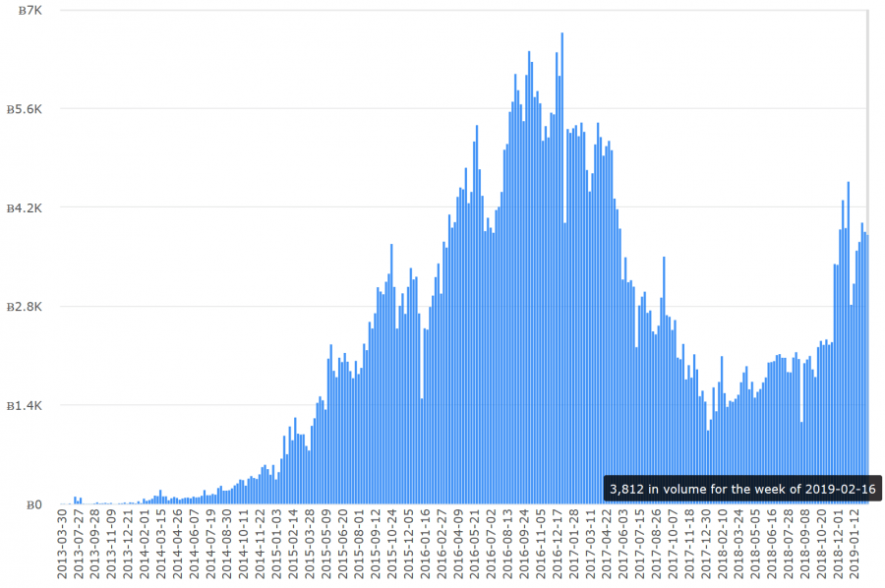The height and width of the screenshot is (588, 885).
Task: Click x-axis date label 2016-07-02
Action: [491, 544]
